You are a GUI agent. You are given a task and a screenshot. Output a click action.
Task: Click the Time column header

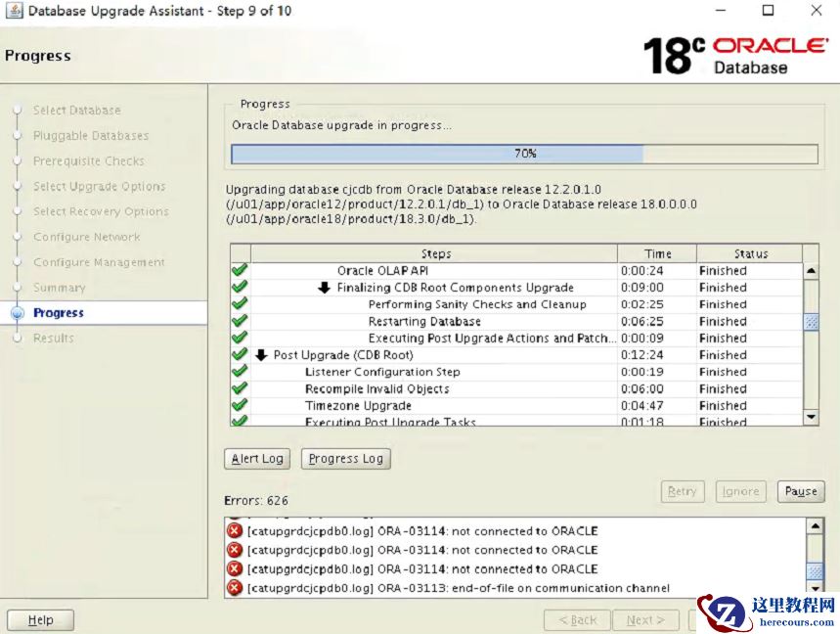657,254
